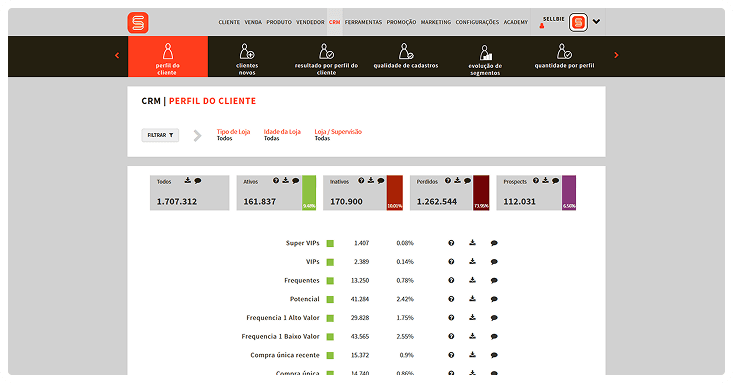The width and height of the screenshot is (733, 383).
Task: Click the green Ativos percentage bar
Action: (x=309, y=193)
